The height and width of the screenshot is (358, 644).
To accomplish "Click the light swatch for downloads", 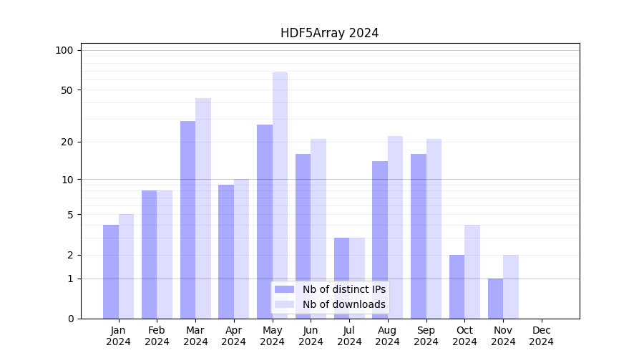I will pyautogui.click(x=284, y=304).
